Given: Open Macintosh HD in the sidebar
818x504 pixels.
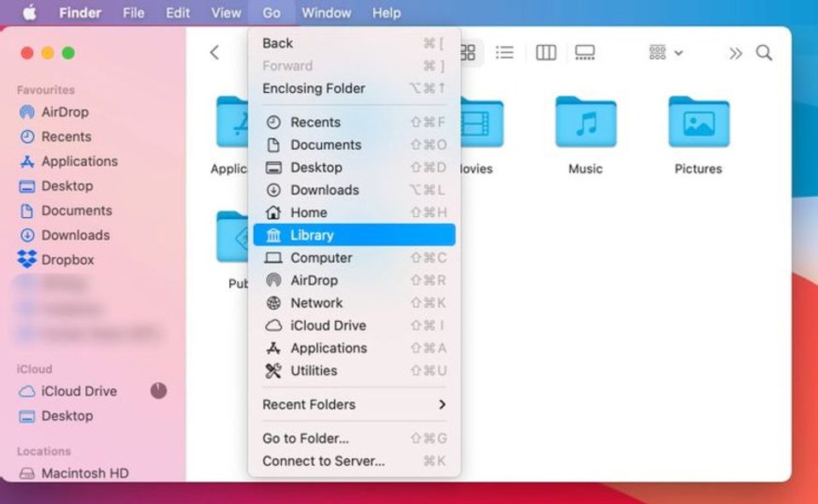Looking at the screenshot, I should (85, 473).
